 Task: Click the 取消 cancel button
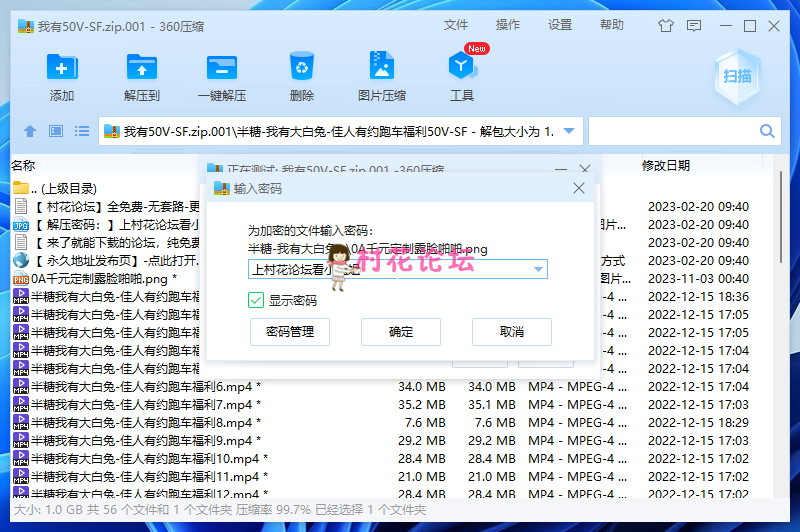(512, 332)
